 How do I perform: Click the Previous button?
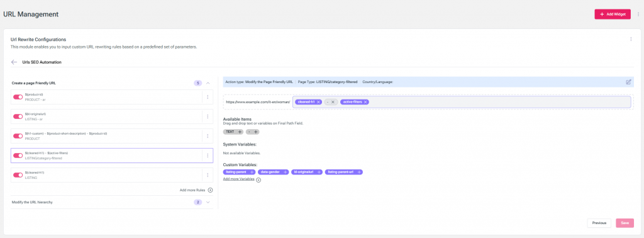[x=599, y=223]
